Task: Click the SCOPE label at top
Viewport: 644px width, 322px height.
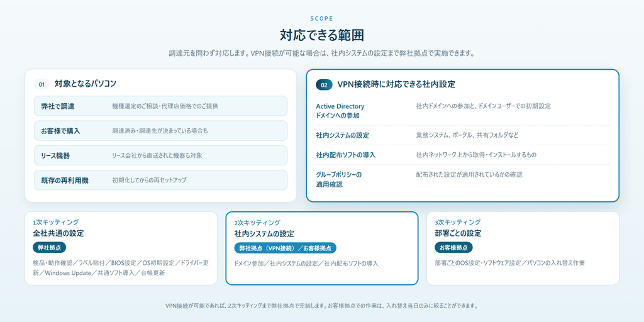Action: [322, 18]
